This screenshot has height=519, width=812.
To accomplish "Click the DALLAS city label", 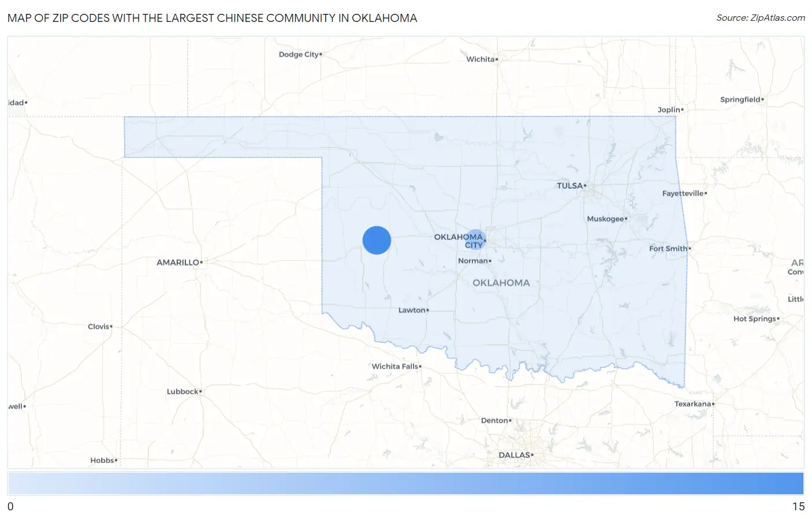I will (515, 455).
